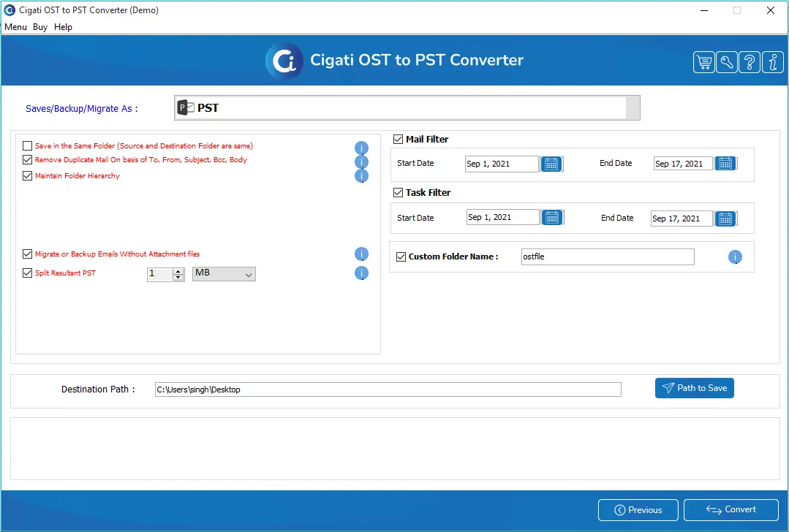The height and width of the screenshot is (532, 789).
Task: Increase split size with up arrow
Action: (x=178, y=271)
